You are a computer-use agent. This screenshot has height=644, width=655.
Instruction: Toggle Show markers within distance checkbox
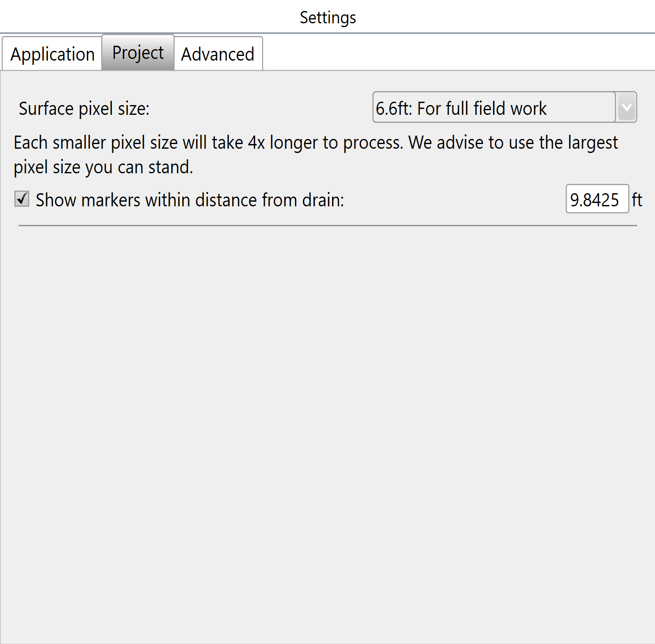pyautogui.click(x=22, y=199)
